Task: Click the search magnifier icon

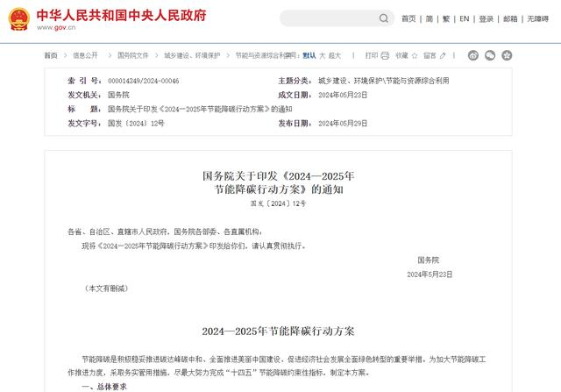Action: pyautogui.click(x=384, y=18)
